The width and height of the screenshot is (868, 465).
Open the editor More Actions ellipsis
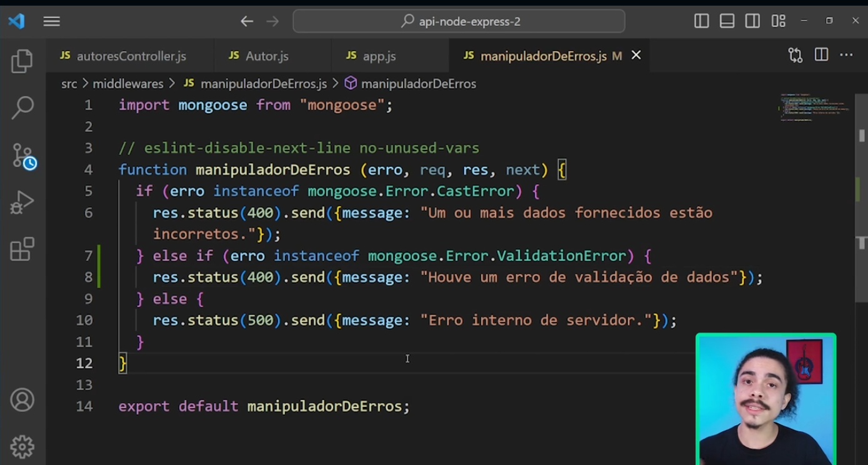point(846,56)
